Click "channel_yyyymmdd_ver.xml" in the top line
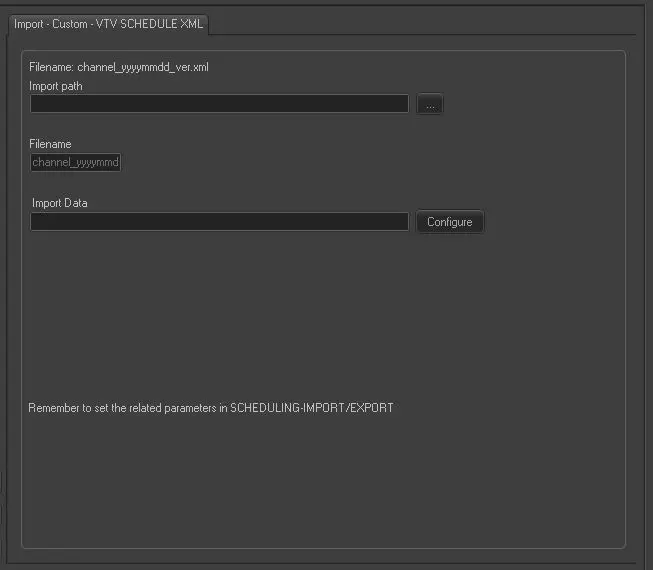The image size is (653, 570). [142, 67]
